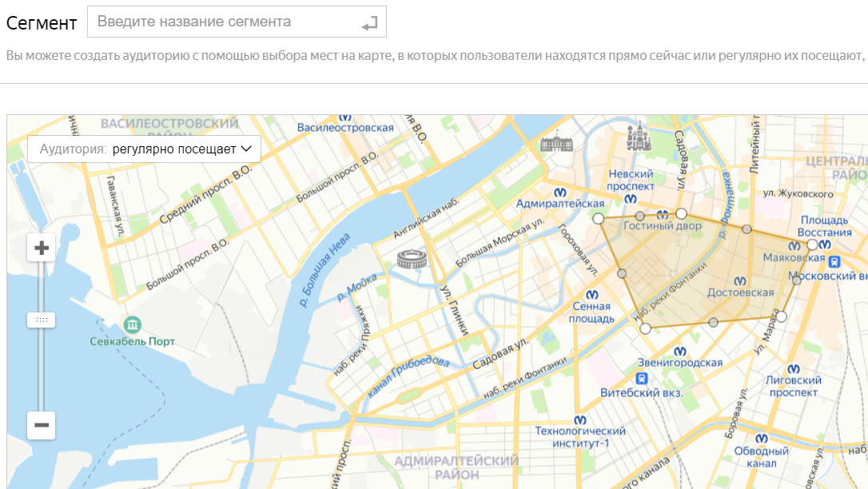Click the ул. Глинки street label
The width and height of the screenshot is (868, 489).
coord(455,310)
